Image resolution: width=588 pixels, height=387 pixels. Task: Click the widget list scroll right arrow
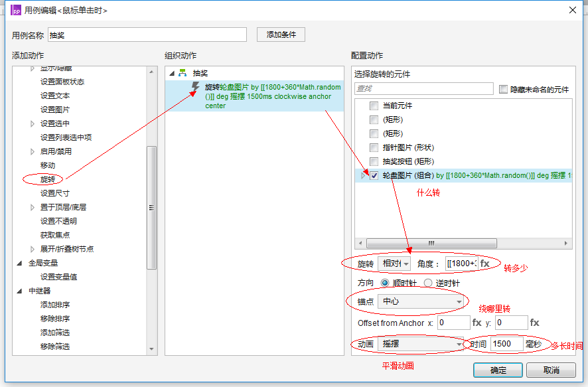566,243
